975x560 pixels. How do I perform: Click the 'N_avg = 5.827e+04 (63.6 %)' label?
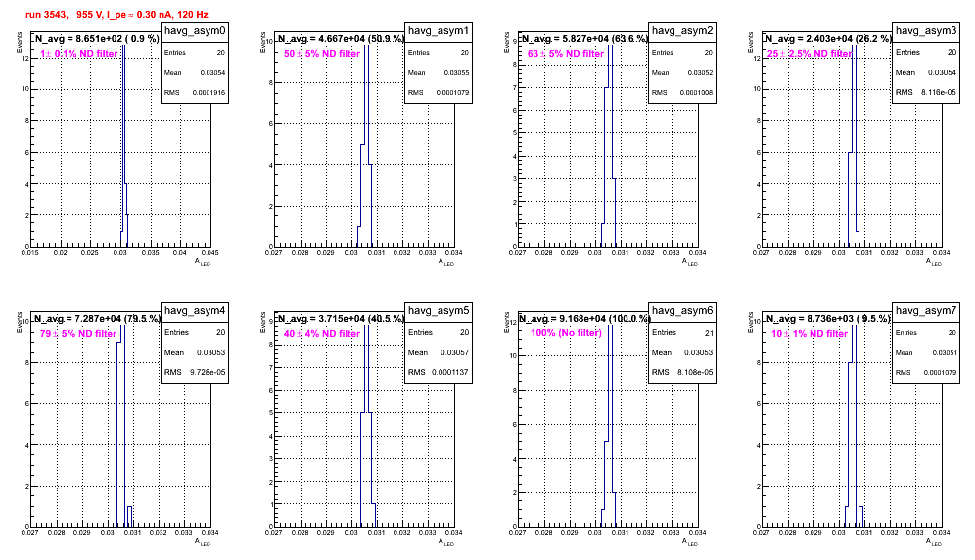(x=584, y=38)
